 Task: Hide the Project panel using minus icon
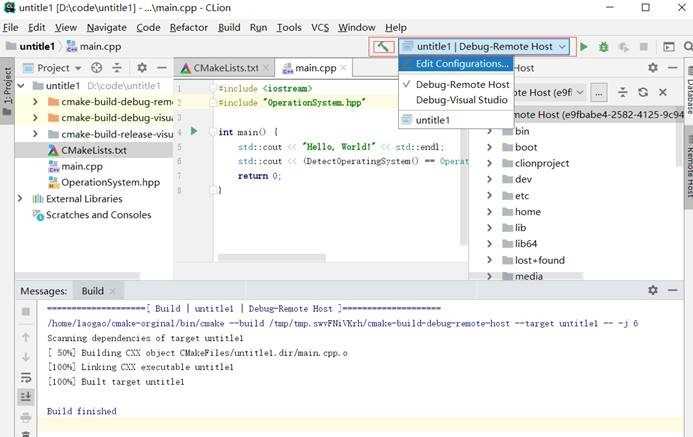162,68
